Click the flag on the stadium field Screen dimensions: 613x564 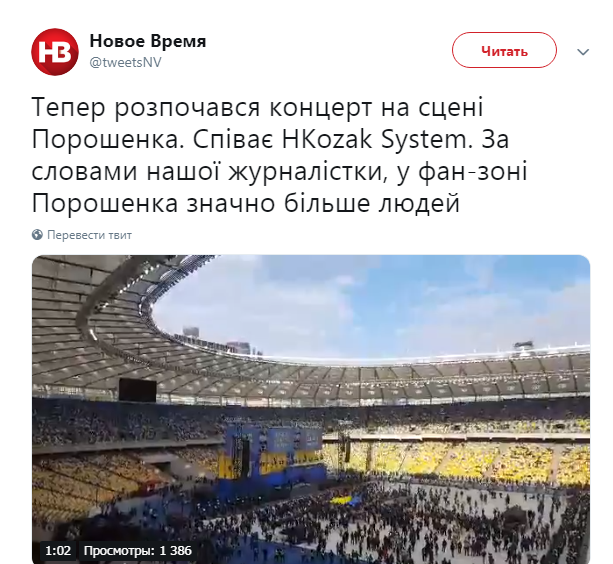(346, 500)
